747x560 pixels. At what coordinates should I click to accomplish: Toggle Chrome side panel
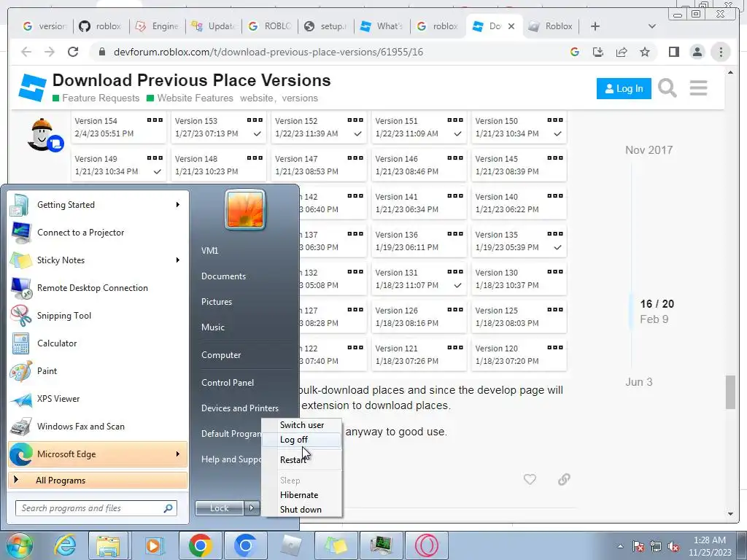click(x=673, y=52)
